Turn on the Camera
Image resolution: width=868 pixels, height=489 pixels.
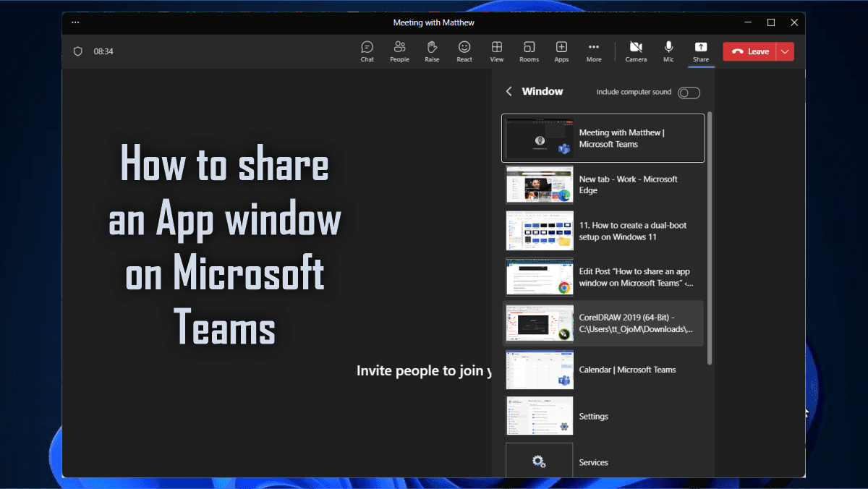point(636,51)
